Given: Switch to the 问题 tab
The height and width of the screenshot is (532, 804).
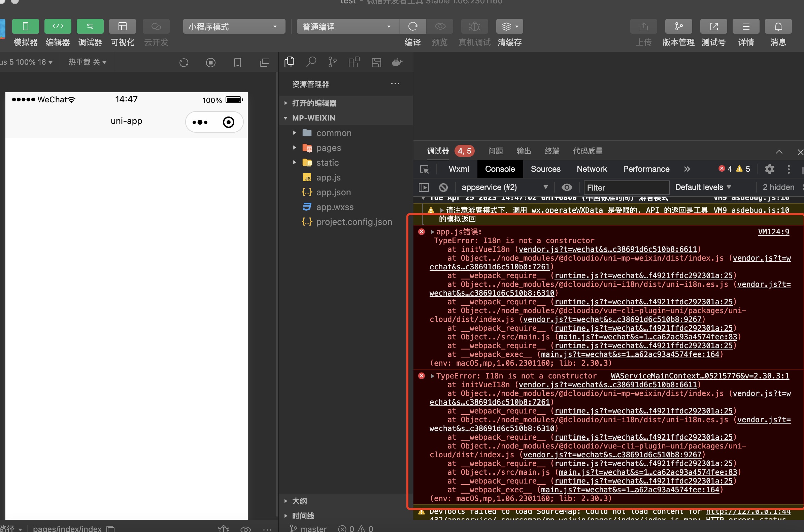Looking at the screenshot, I should tap(495, 151).
